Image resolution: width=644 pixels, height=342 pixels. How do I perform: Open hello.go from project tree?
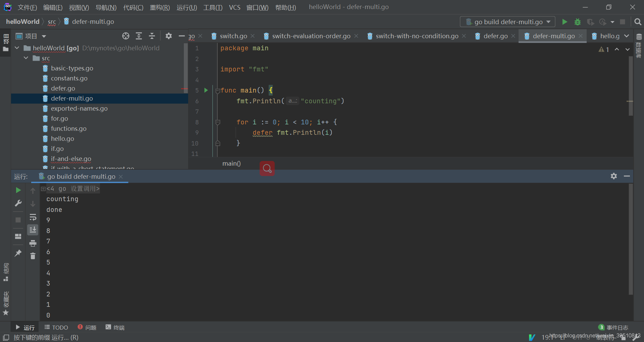click(62, 139)
